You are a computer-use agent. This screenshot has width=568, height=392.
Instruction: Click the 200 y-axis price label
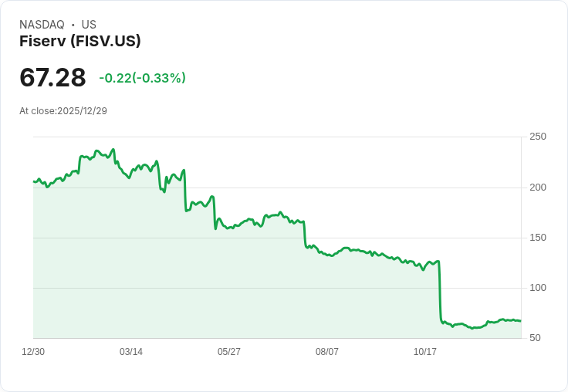point(538,188)
